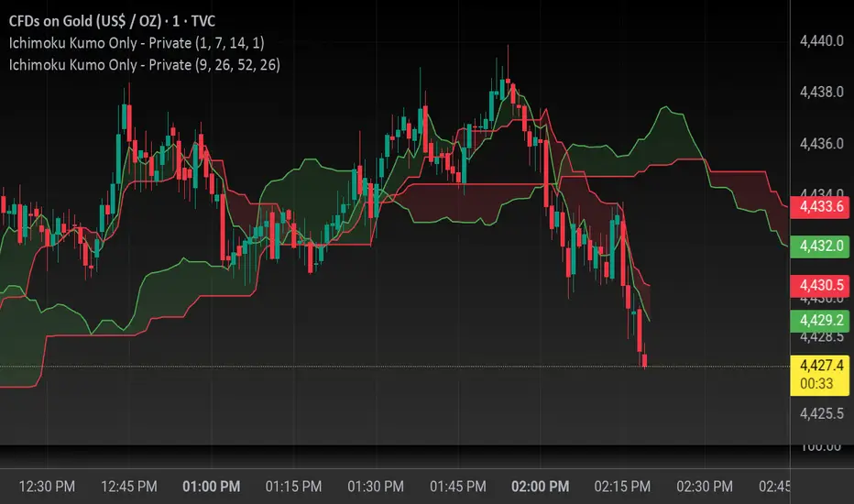854x504 pixels.
Task: Click the 01:15 PM time axis label
Action: [293, 487]
